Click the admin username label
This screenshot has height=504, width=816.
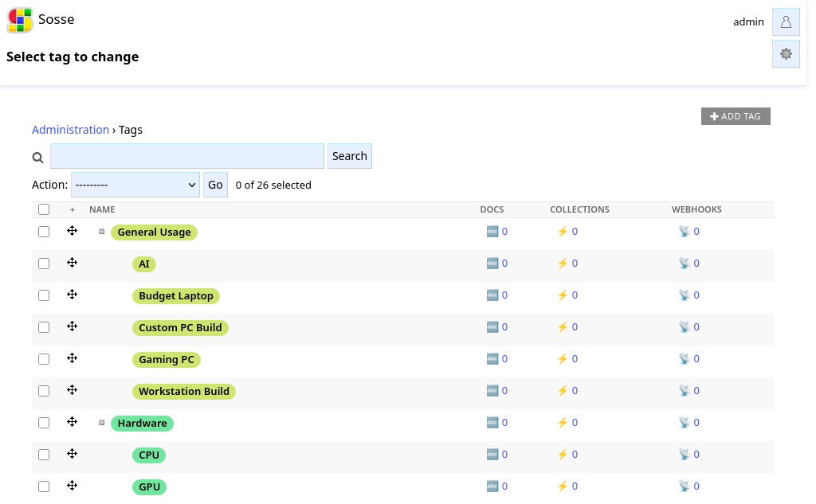(748, 21)
